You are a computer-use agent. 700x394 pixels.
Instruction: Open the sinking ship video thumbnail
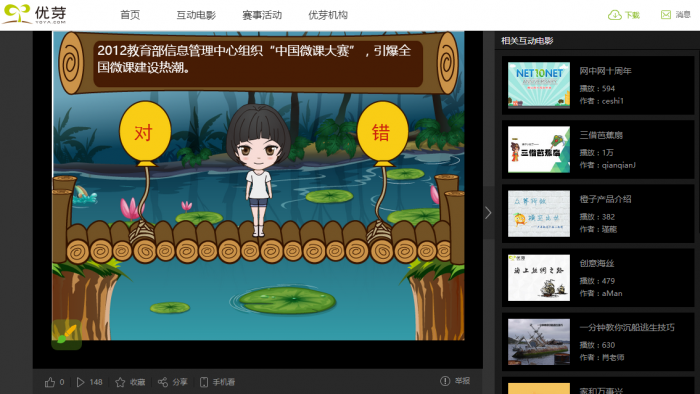(x=539, y=341)
